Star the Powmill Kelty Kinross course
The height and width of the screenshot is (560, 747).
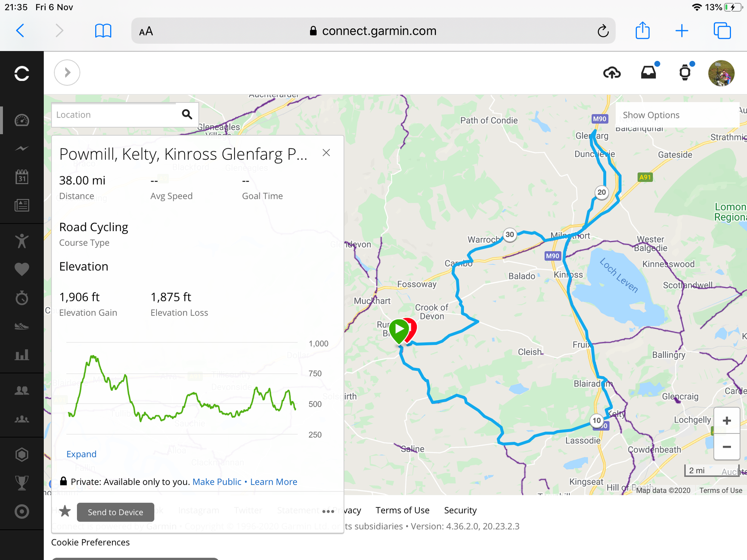point(65,512)
